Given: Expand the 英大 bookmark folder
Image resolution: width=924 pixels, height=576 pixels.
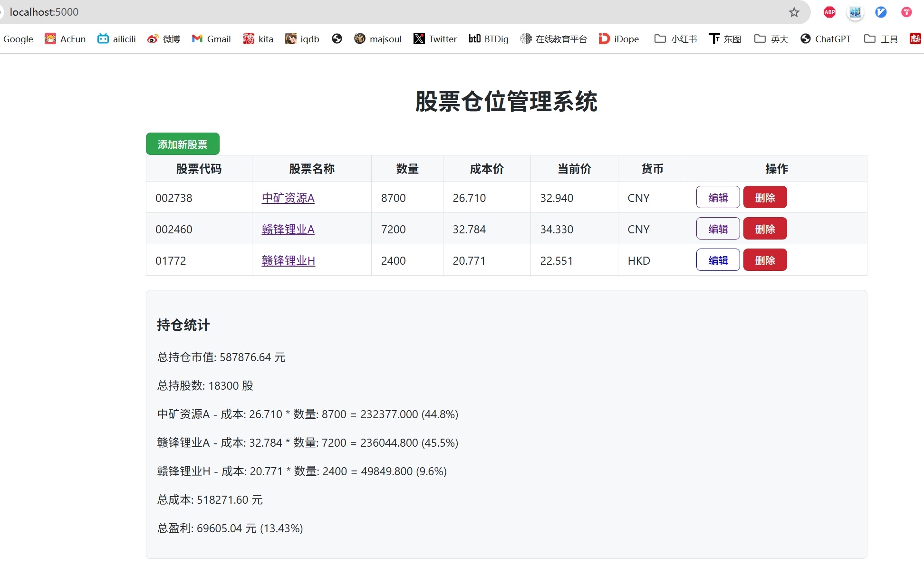Looking at the screenshot, I should [x=771, y=39].
